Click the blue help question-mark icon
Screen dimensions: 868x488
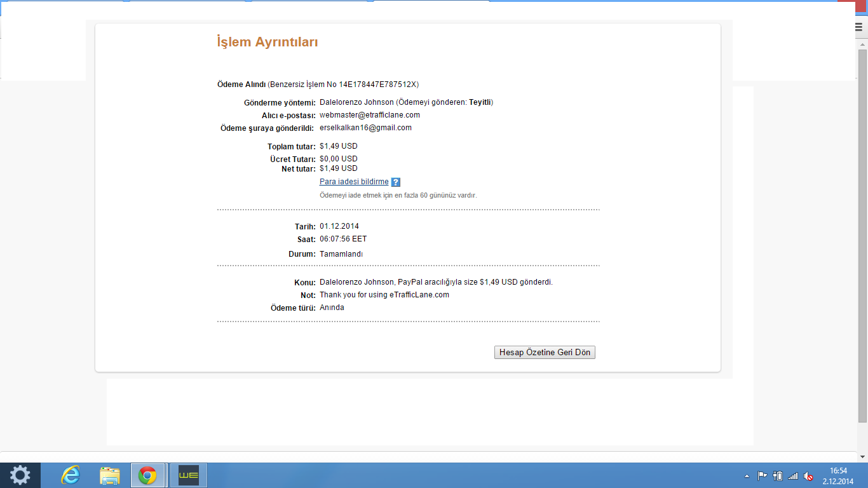pos(395,182)
